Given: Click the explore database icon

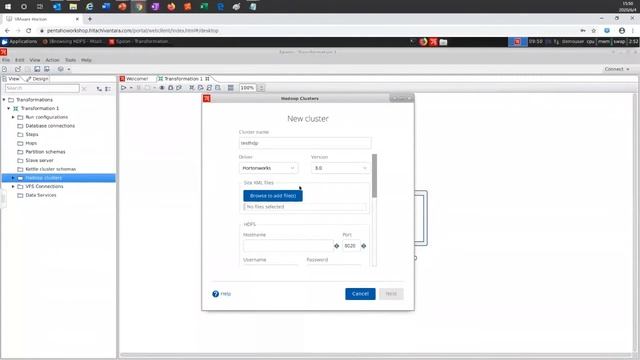Looking at the screenshot, I should pos(218,88).
